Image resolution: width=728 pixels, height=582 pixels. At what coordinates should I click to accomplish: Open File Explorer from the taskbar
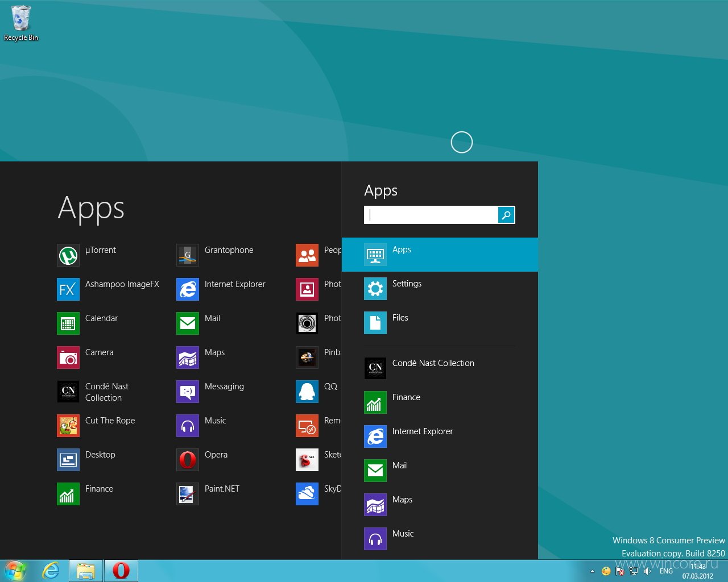tap(86, 571)
